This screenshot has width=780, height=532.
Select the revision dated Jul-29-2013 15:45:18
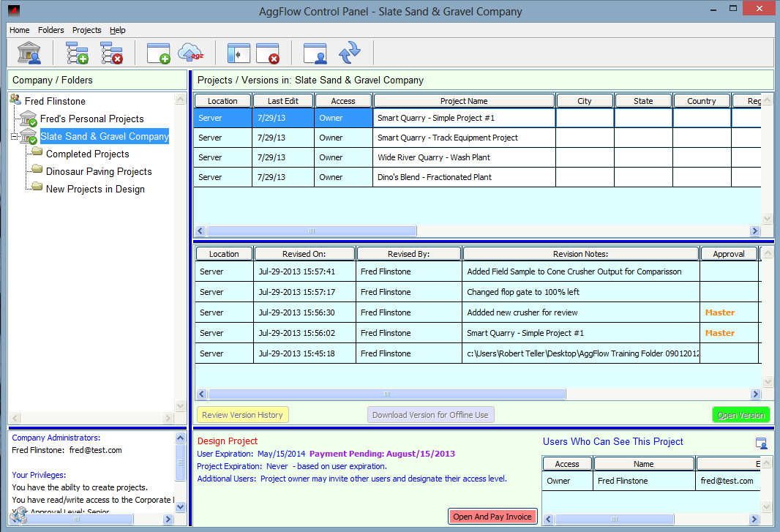[x=478, y=353]
